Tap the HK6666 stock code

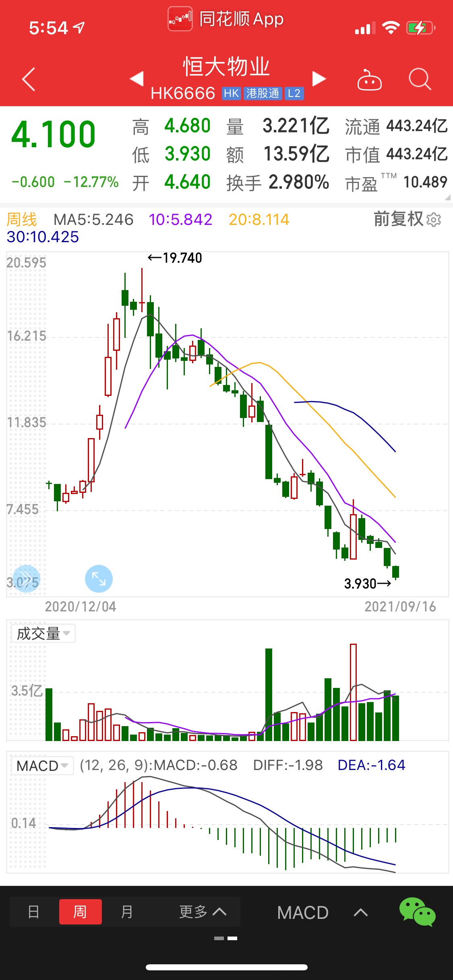tap(183, 93)
